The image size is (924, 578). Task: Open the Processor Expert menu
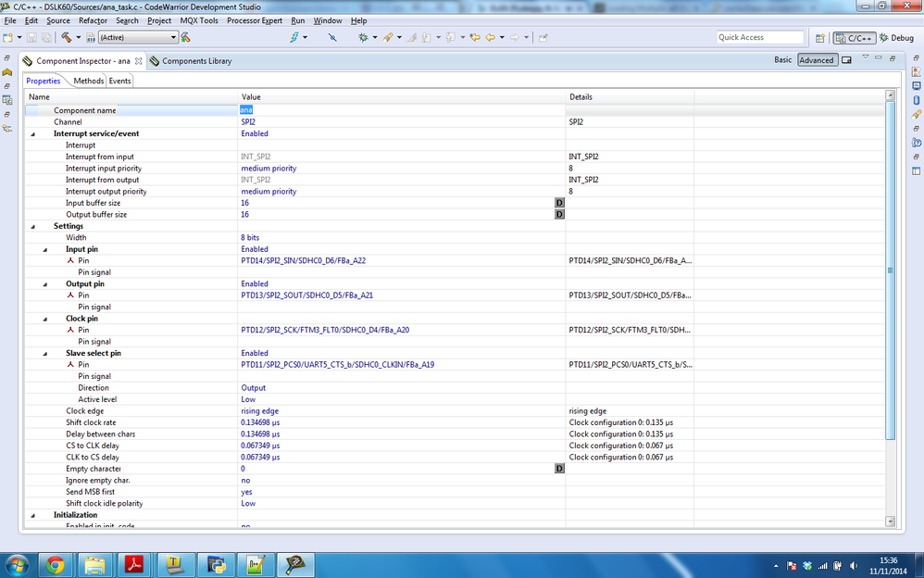tap(255, 20)
